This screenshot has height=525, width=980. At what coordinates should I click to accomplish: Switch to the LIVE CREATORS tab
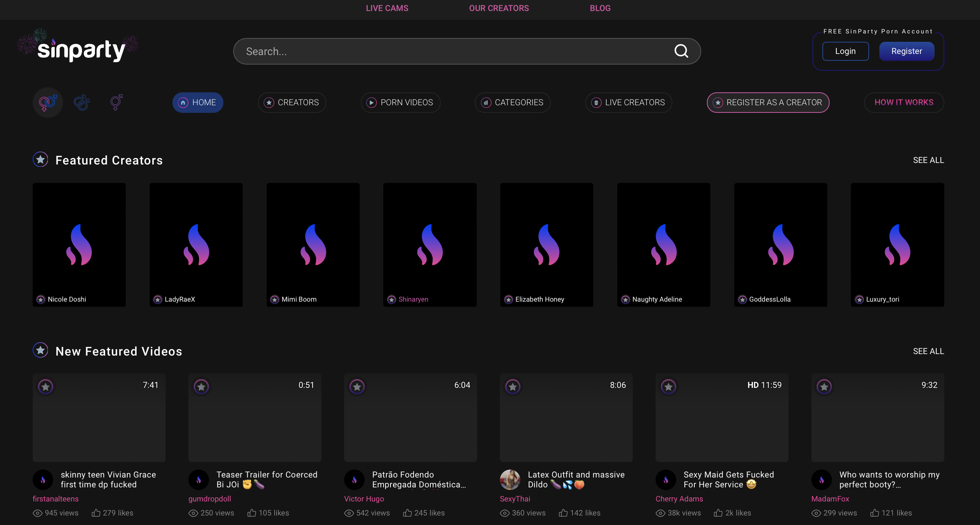(x=629, y=102)
